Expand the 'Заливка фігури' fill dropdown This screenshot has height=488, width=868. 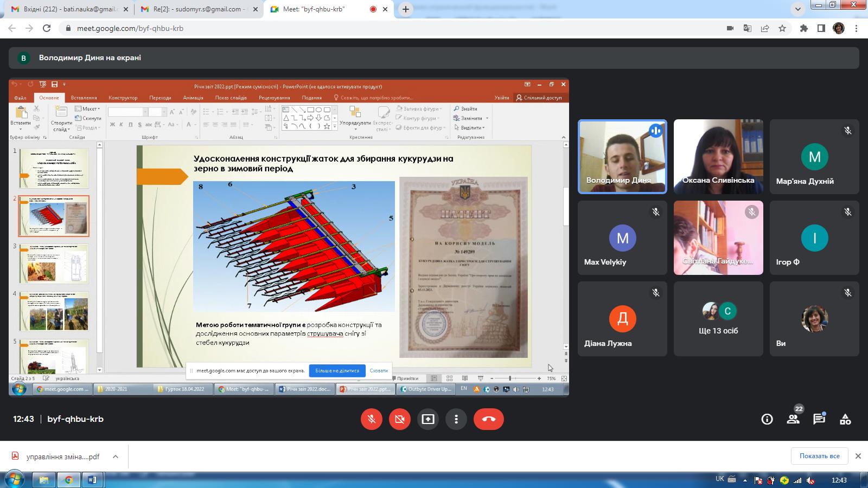coord(420,109)
